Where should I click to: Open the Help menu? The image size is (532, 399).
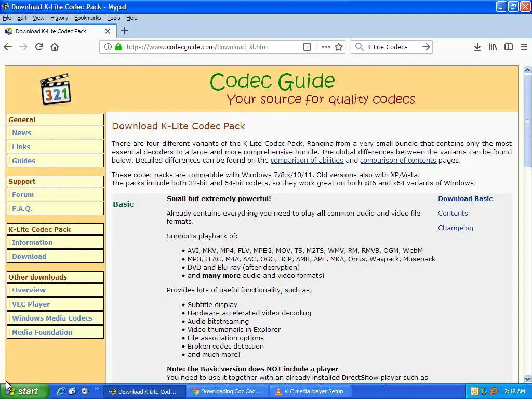131,18
